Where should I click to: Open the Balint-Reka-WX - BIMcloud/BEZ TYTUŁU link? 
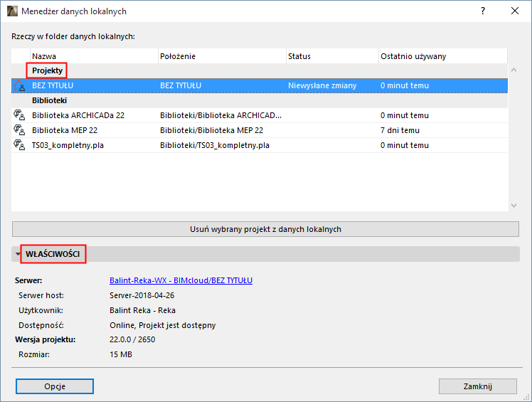181,280
